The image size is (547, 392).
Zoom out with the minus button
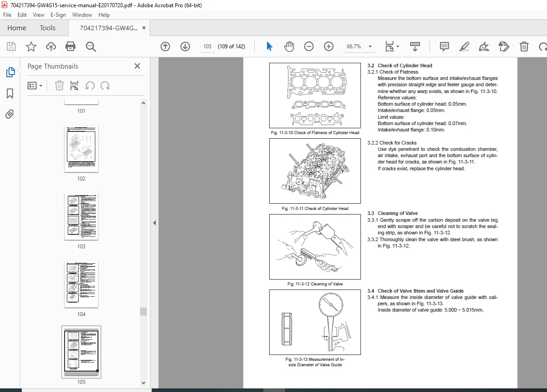[309, 47]
